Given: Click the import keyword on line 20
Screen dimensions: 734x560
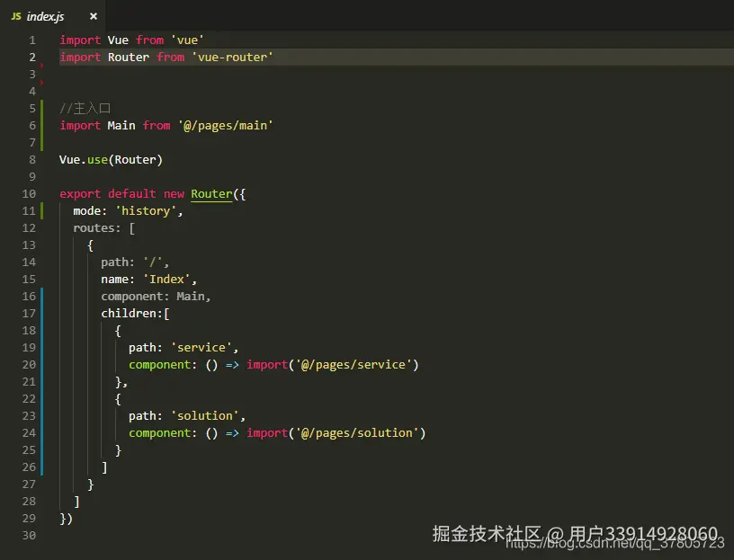Looking at the screenshot, I should [x=267, y=364].
